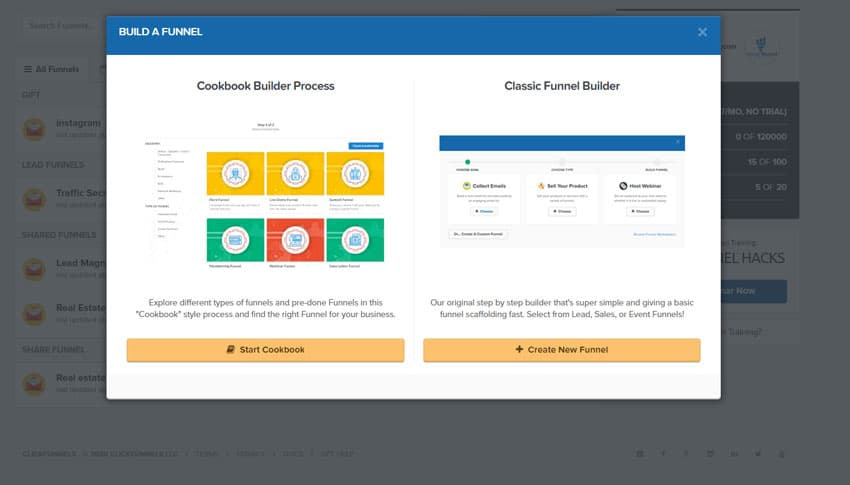Image resolution: width=850 pixels, height=485 pixels.
Task: Open the Traffic Sec funnel in background list
Action: [x=80, y=193]
